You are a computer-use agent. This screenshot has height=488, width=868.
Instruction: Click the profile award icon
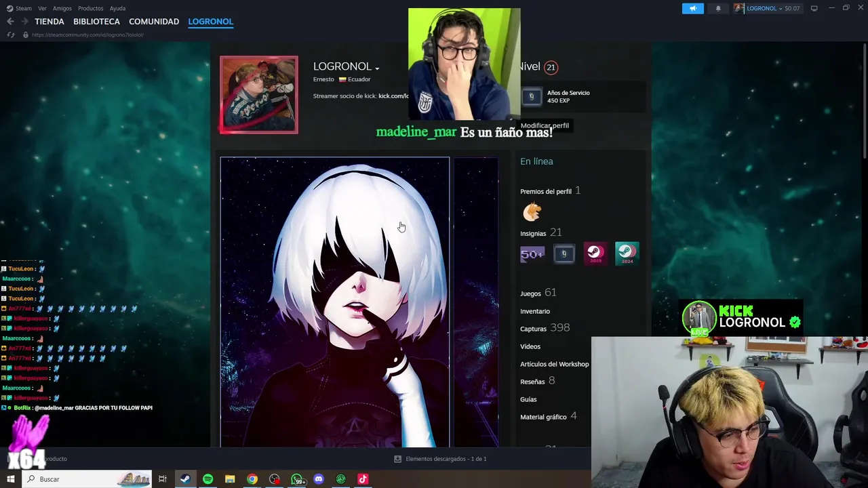tap(532, 212)
